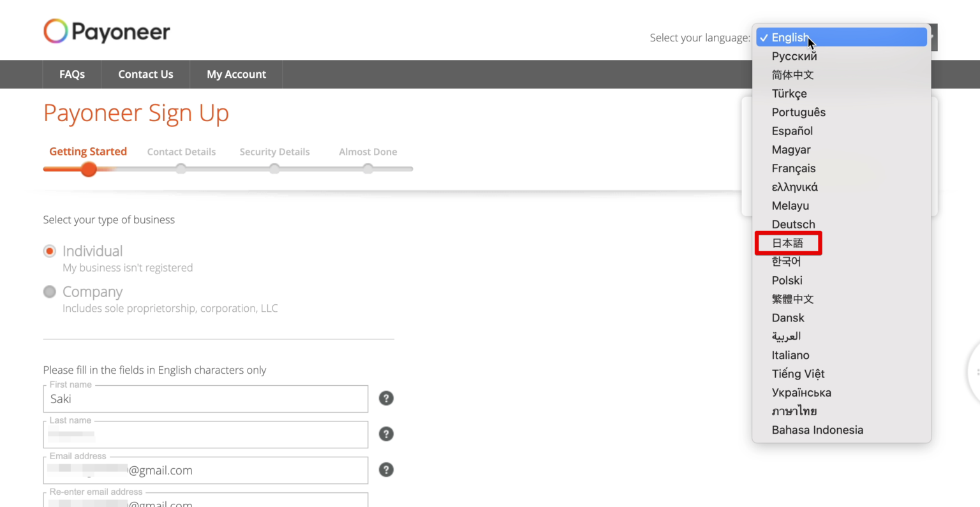Open the FAQs page

pos(72,75)
